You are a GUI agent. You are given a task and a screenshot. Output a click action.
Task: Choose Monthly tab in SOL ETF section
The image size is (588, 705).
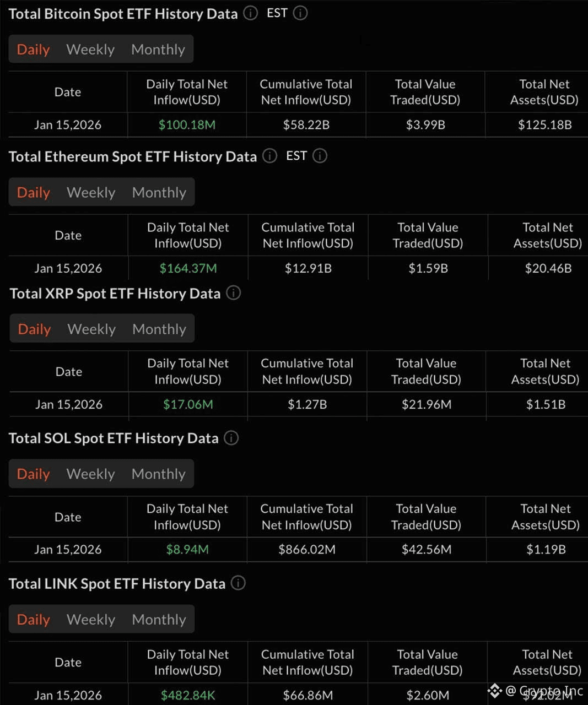tap(159, 474)
